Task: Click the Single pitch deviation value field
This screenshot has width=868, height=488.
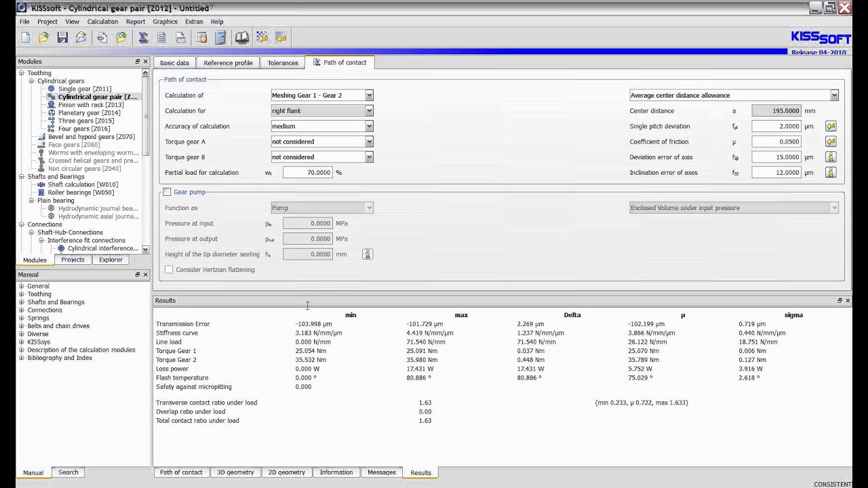Action: point(776,126)
